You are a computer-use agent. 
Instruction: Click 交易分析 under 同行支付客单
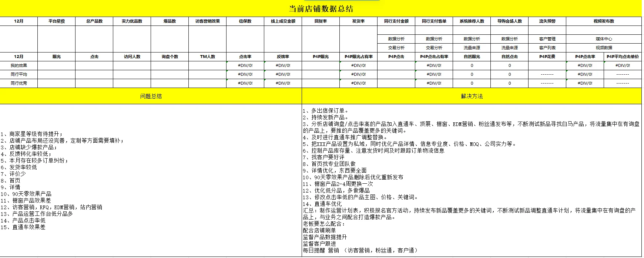[434, 48]
